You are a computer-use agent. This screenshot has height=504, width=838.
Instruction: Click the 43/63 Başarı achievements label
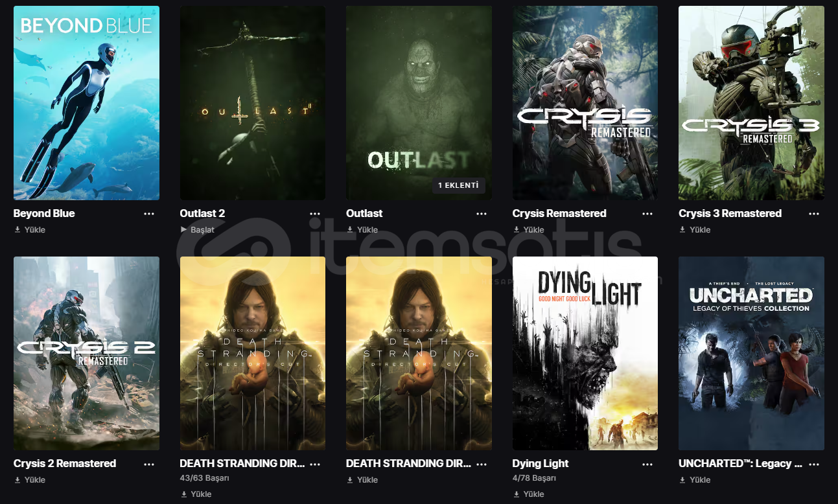tap(204, 478)
